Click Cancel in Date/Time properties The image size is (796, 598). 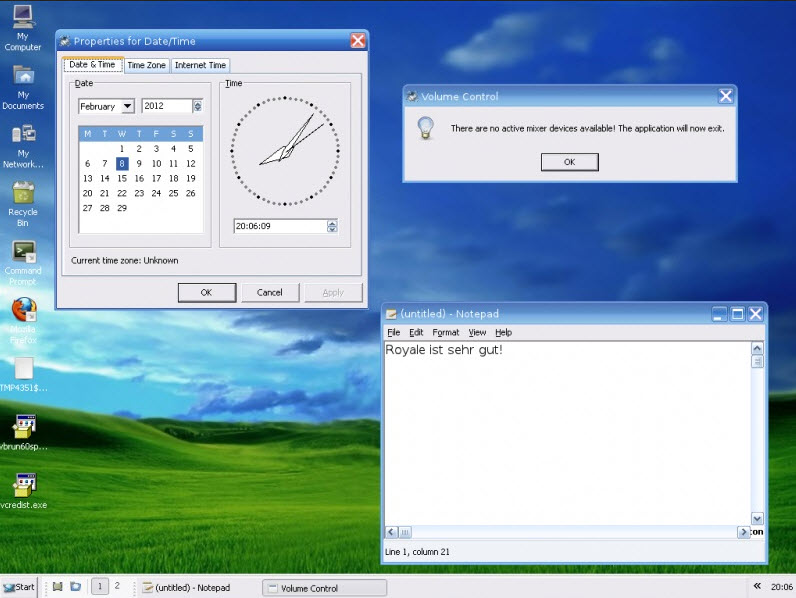(270, 292)
